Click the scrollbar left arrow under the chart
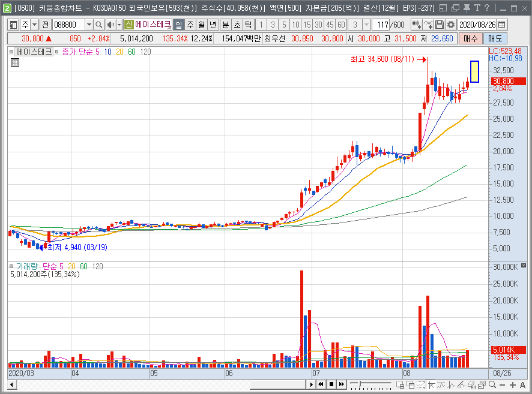 12,384
